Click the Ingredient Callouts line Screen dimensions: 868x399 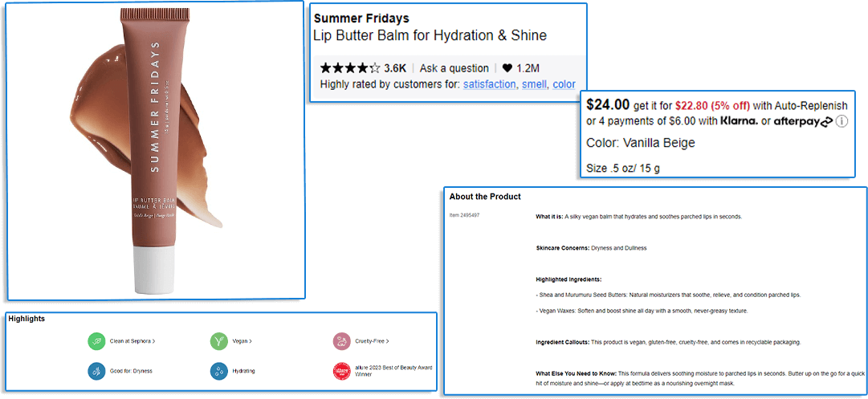tap(668, 343)
